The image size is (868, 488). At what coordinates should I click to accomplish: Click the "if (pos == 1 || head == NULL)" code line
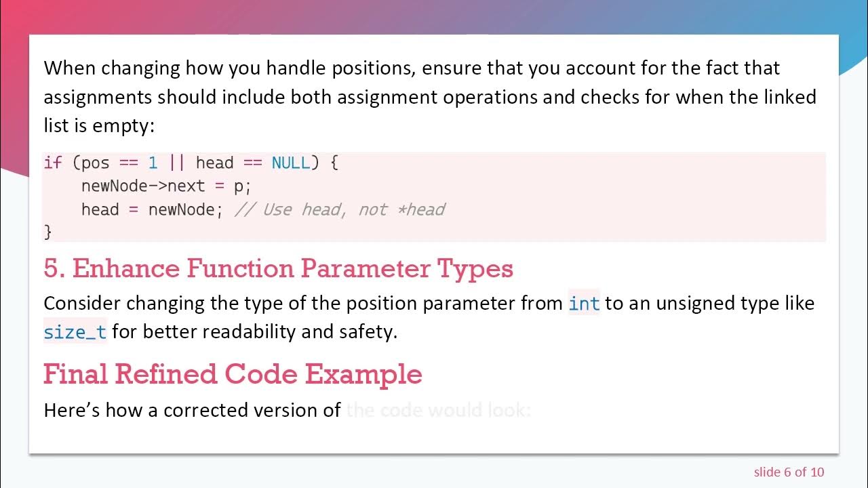(191, 163)
